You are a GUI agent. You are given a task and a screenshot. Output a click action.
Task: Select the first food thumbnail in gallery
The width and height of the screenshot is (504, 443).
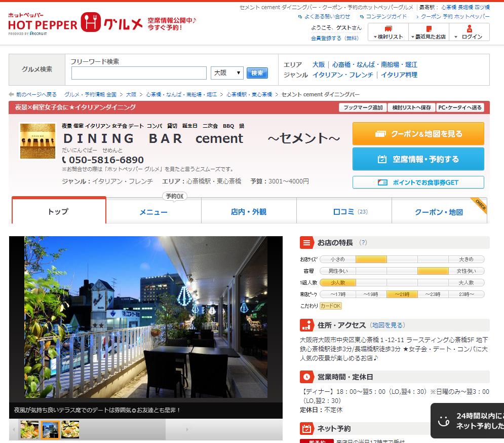[x=29, y=429]
